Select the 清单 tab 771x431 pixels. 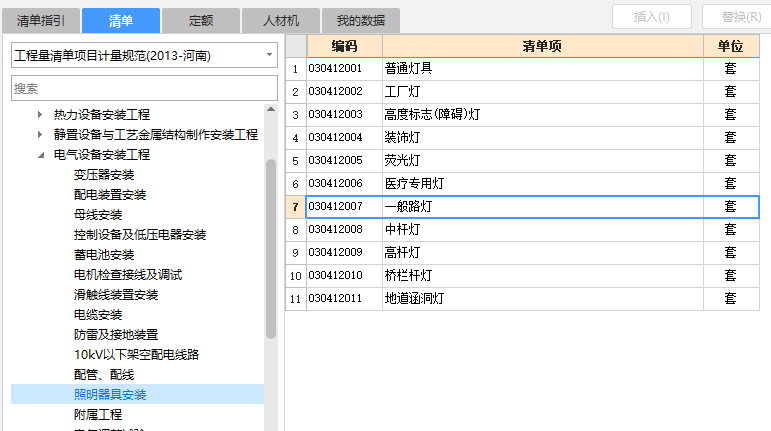[121, 21]
